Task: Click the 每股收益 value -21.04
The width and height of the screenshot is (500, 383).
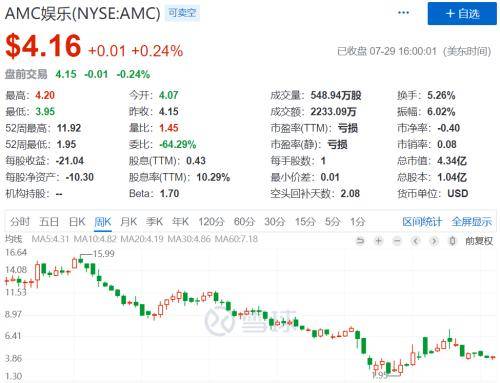Action: tap(70, 161)
